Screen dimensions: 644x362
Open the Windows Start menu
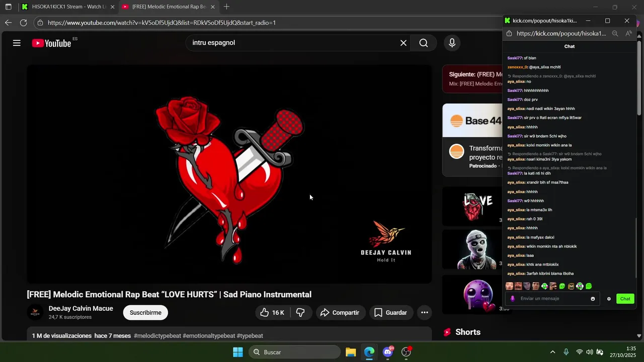point(238,352)
